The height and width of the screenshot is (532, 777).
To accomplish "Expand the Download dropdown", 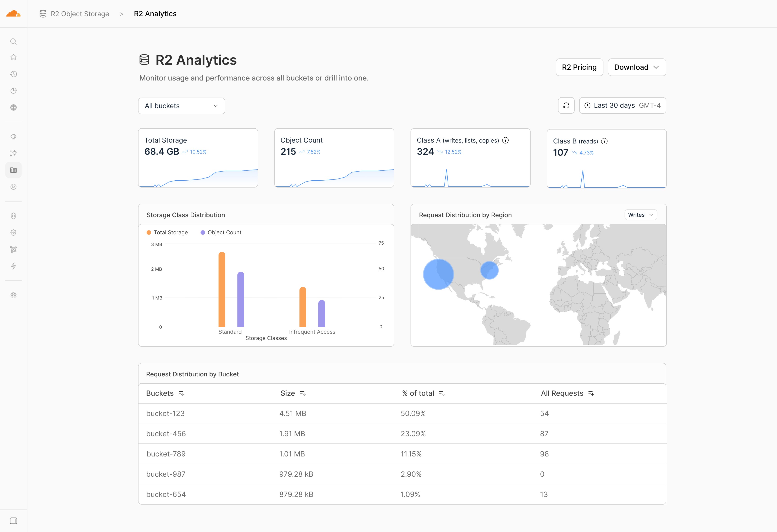I will [636, 67].
